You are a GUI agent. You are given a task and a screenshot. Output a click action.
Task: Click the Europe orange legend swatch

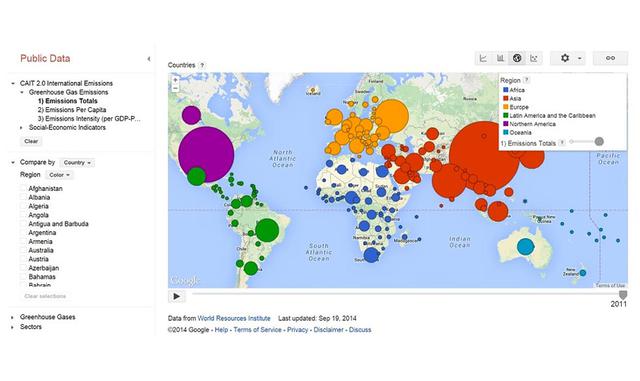[x=506, y=107]
